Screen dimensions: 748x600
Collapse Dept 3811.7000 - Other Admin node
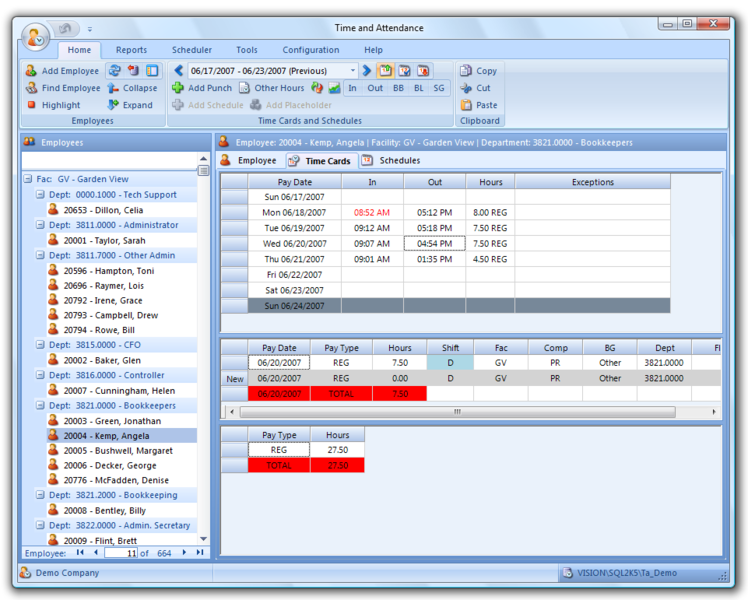40,255
